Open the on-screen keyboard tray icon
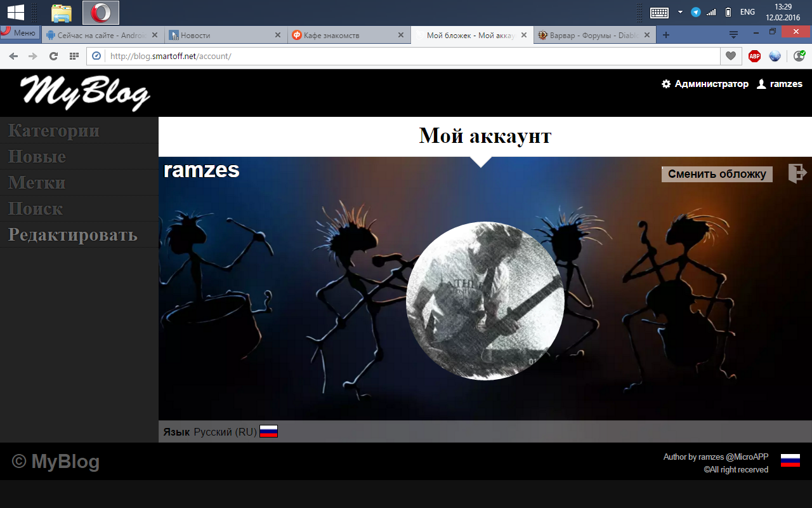 tap(659, 12)
